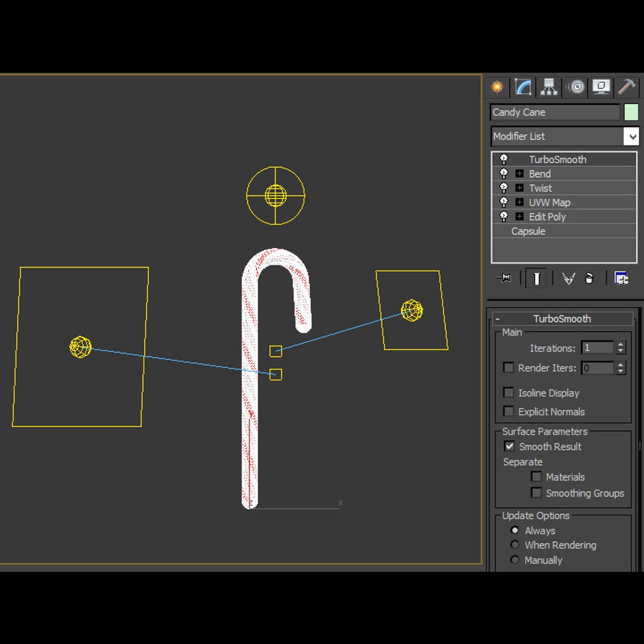Expand the Twist modifier plus icon
Image resolution: width=644 pixels, height=644 pixels.
tap(519, 188)
